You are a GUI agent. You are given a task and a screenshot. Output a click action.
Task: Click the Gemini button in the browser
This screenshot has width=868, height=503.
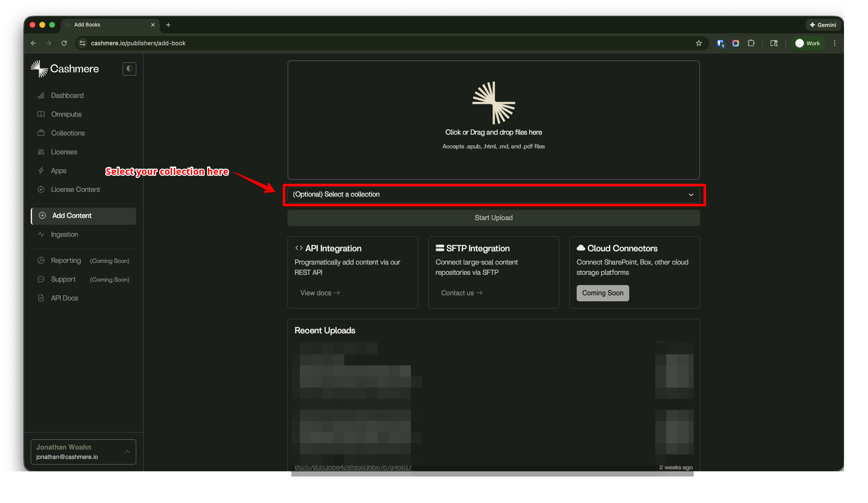pos(823,25)
